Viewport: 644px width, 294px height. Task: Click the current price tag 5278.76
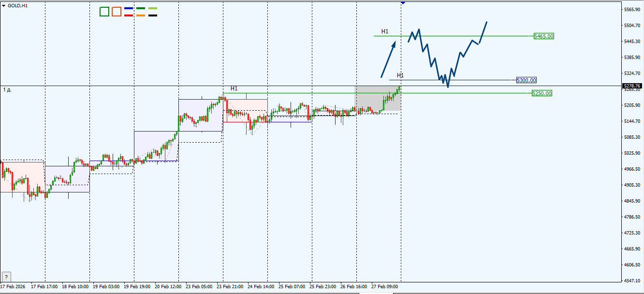631,86
